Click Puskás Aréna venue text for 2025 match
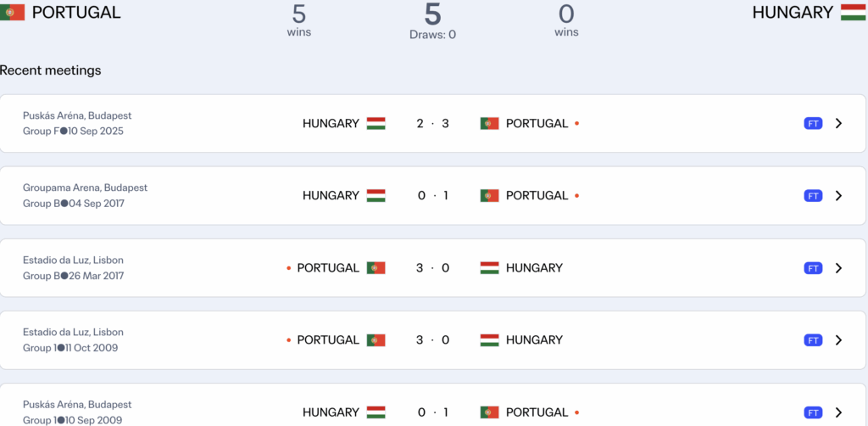Image resolution: width=868 pixels, height=426 pixels. (x=77, y=115)
